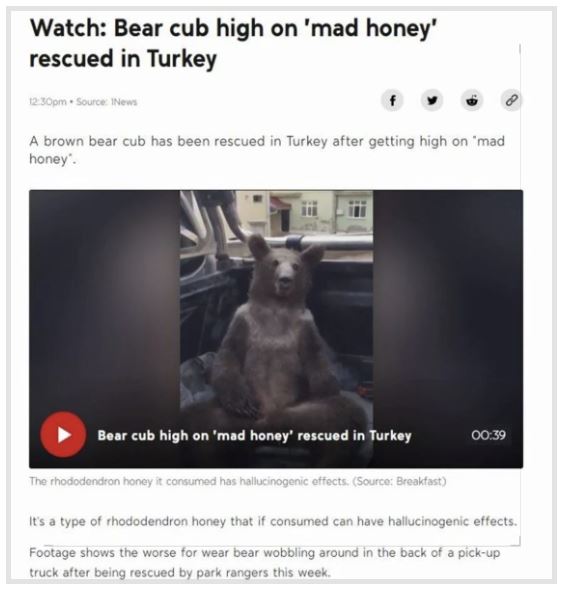
Task: Share article on Twitter
Action: [432, 101]
